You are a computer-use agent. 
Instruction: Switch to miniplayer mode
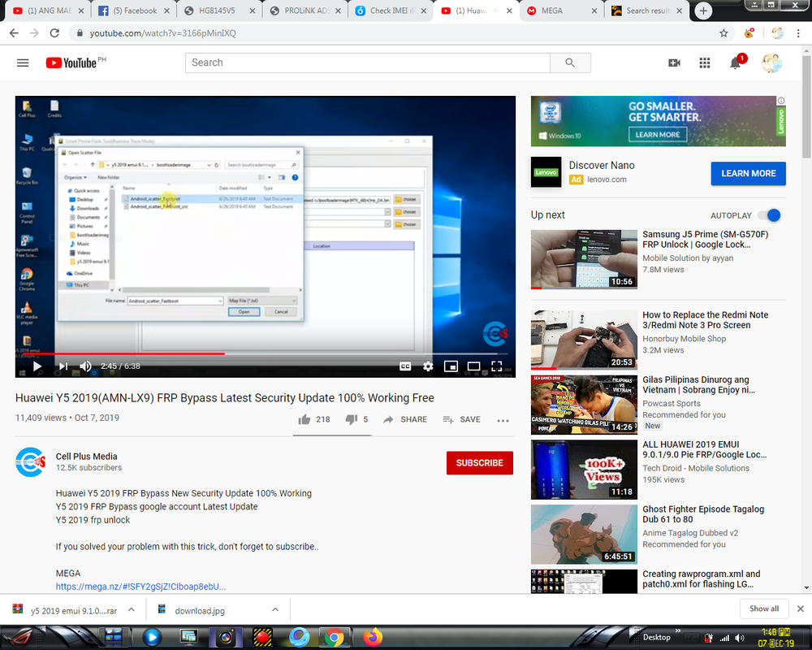451,366
